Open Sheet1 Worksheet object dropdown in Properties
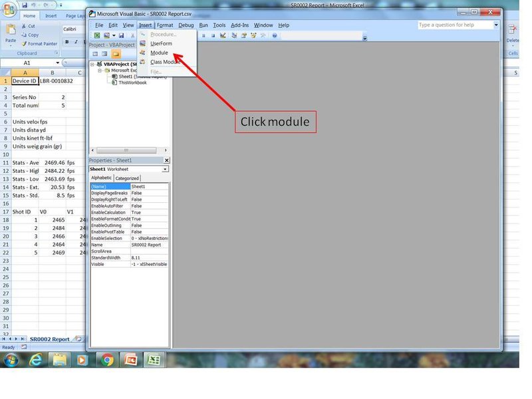Screen dimensions: 532x399 click(165, 169)
